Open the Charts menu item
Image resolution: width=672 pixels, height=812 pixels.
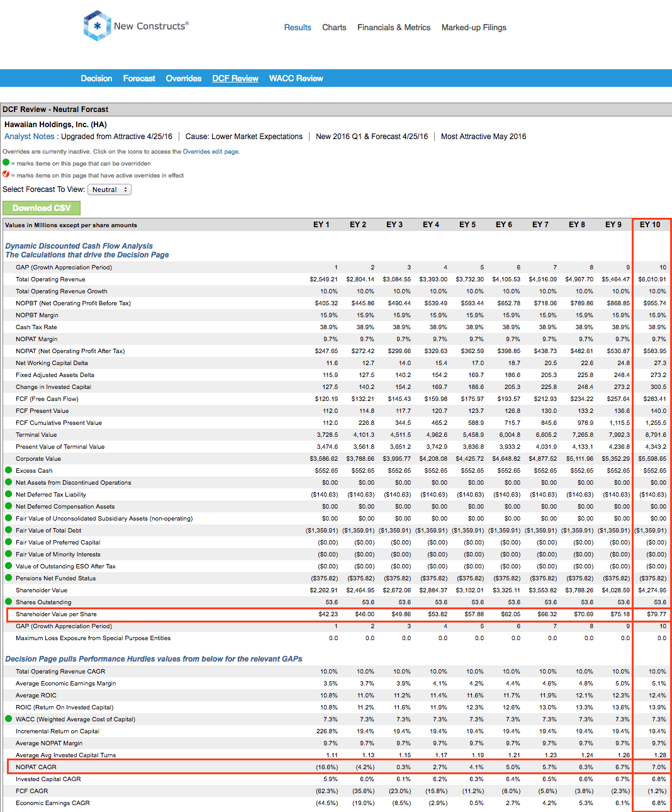(334, 28)
